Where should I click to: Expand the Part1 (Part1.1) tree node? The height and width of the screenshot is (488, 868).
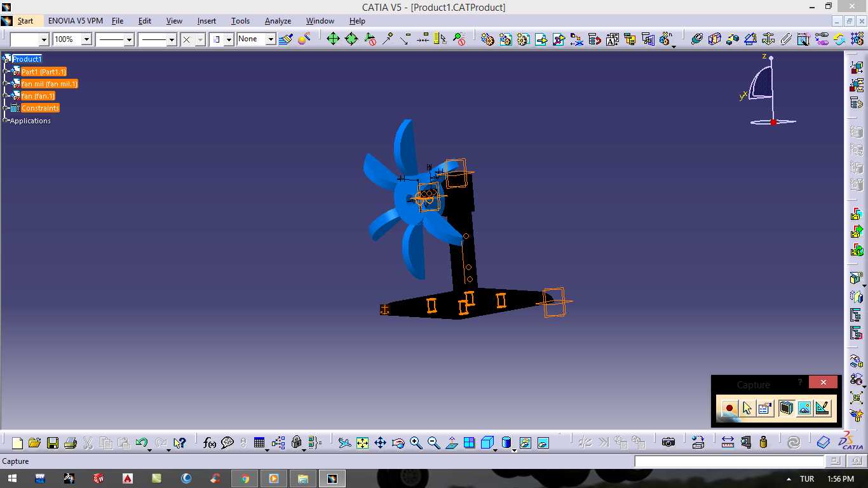point(6,72)
